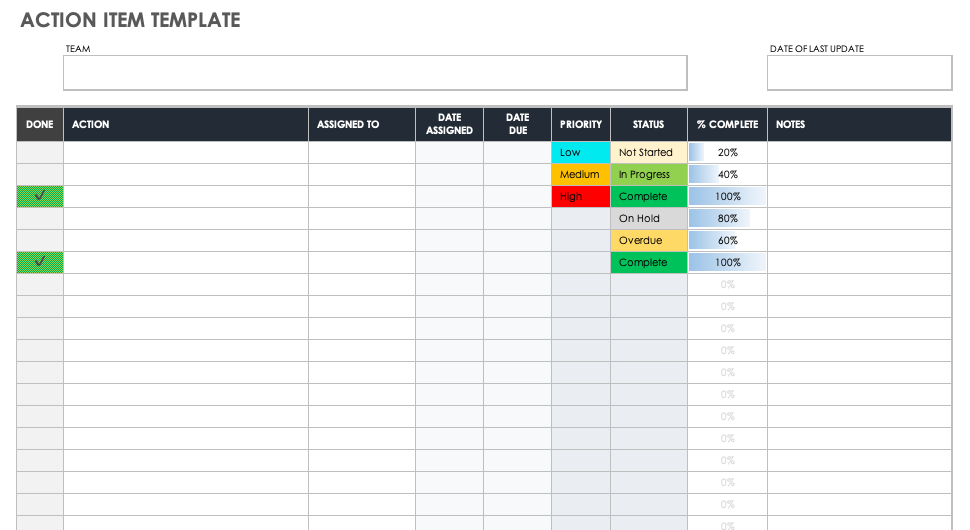Toggle the Done checkmark in the last Complete row

pos(40,263)
